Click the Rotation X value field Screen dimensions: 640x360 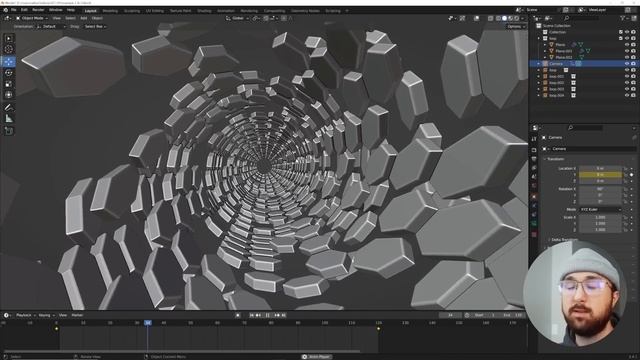(x=600, y=189)
